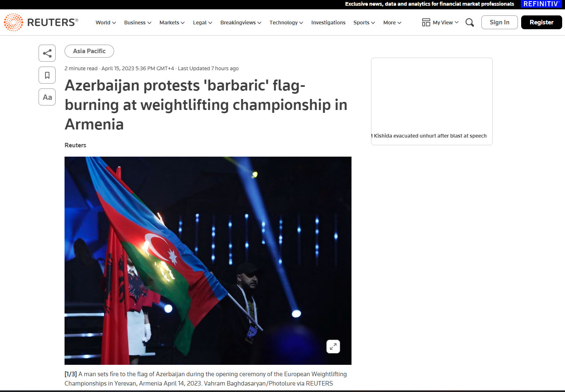This screenshot has height=392, width=565.
Task: Click the share article icon
Action: 47,53
